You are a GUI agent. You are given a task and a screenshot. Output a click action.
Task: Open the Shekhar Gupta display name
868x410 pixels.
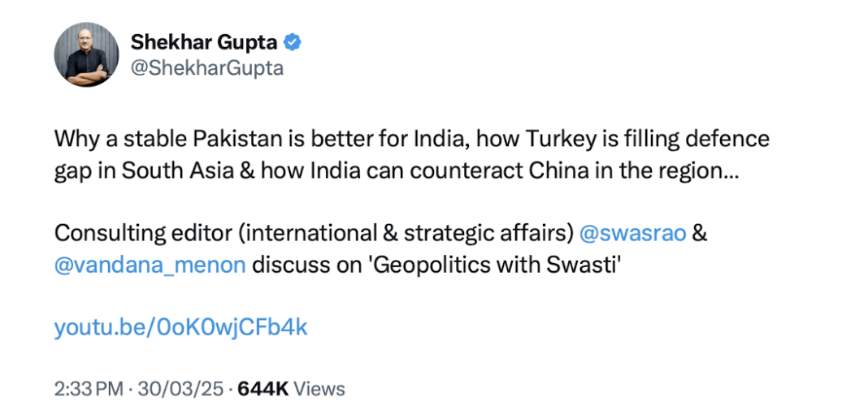pos(204,41)
